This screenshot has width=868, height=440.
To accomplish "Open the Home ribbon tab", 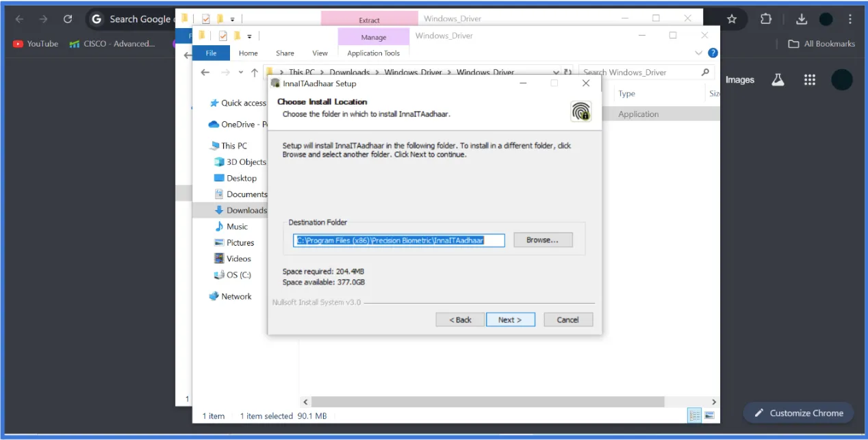I will [x=248, y=53].
